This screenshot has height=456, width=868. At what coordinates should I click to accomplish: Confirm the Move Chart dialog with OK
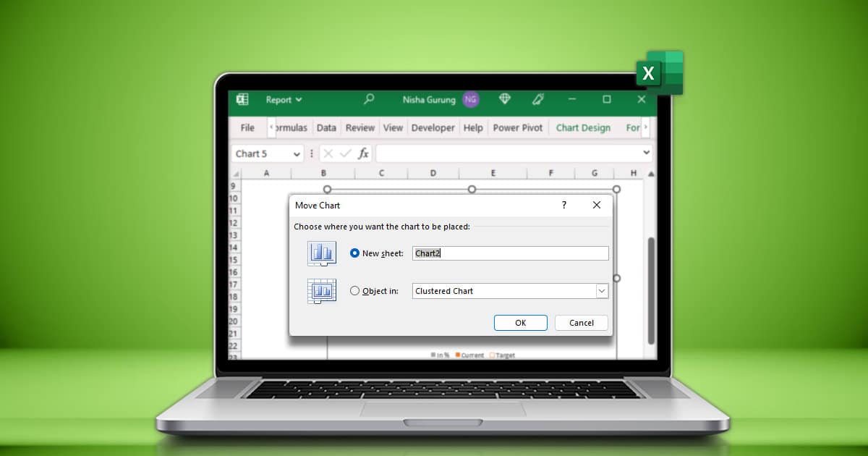click(521, 323)
